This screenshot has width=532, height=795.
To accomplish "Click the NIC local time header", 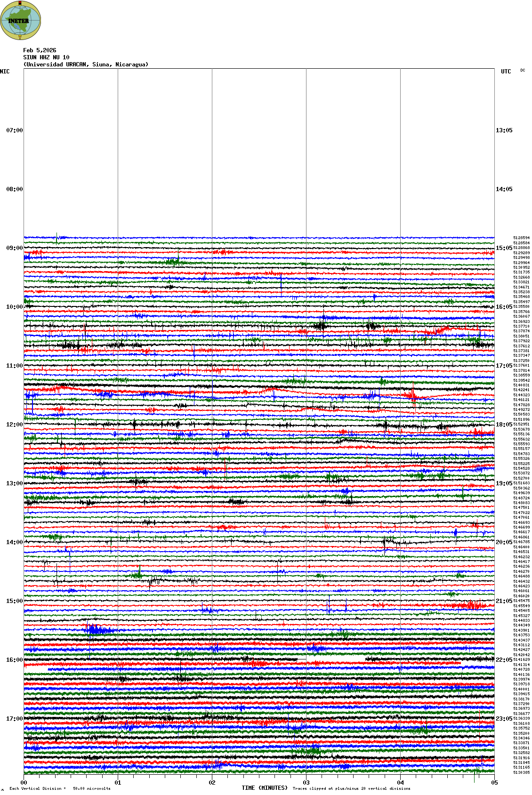I will click(5, 72).
